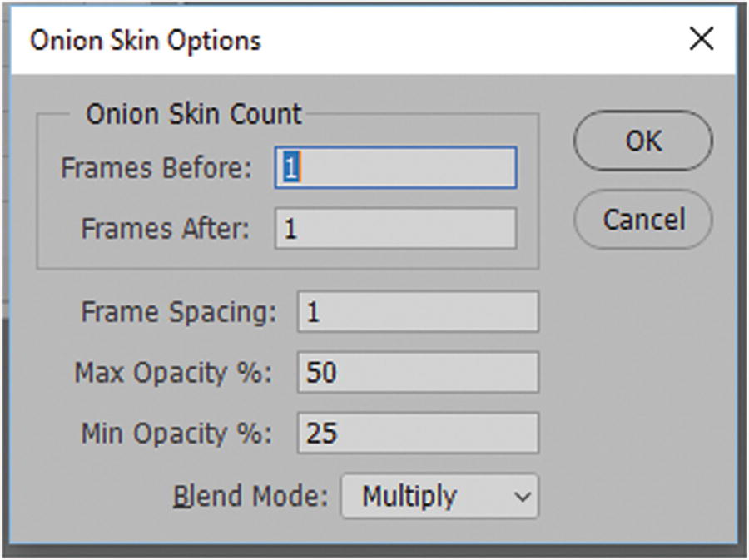
Task: Click the Frame Spacing label
Action: point(178,312)
